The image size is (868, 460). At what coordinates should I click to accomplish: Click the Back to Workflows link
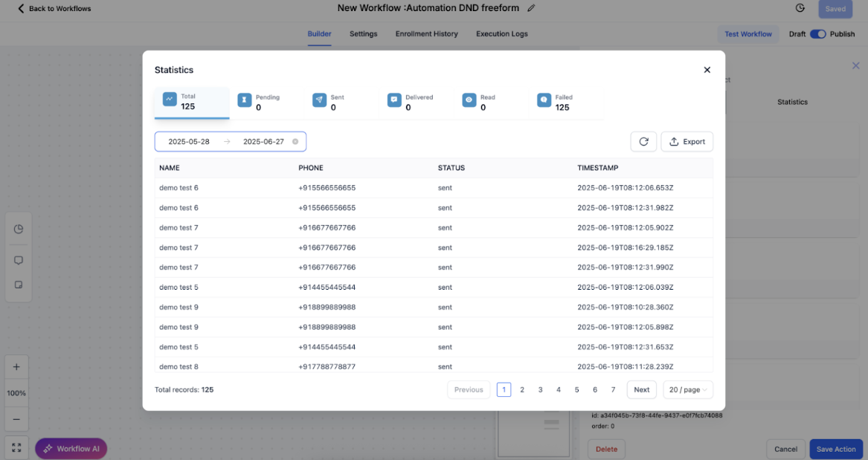point(54,9)
